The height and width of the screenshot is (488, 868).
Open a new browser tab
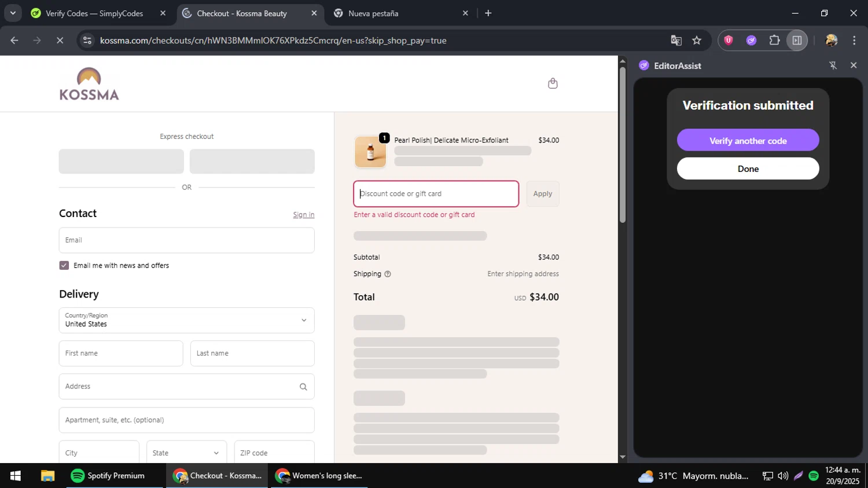pyautogui.click(x=488, y=13)
